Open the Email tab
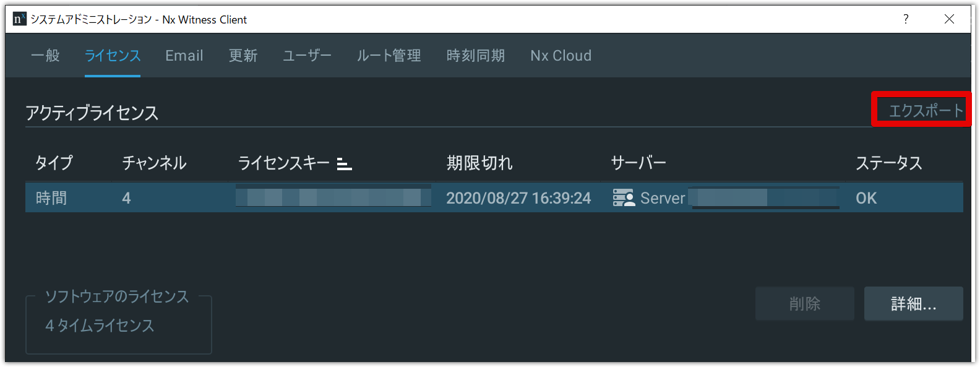The image size is (980, 367). [x=184, y=56]
